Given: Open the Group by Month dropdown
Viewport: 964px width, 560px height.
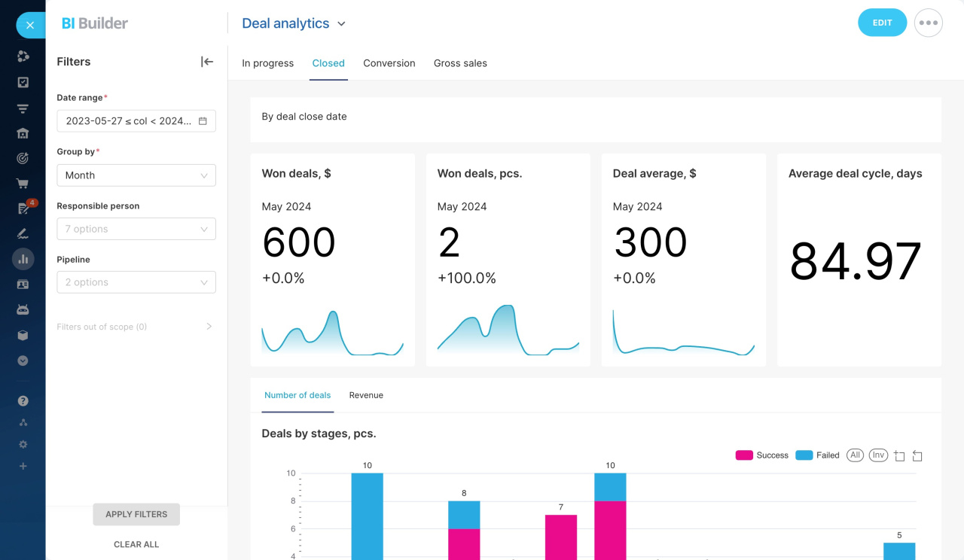Looking at the screenshot, I should click(x=136, y=175).
